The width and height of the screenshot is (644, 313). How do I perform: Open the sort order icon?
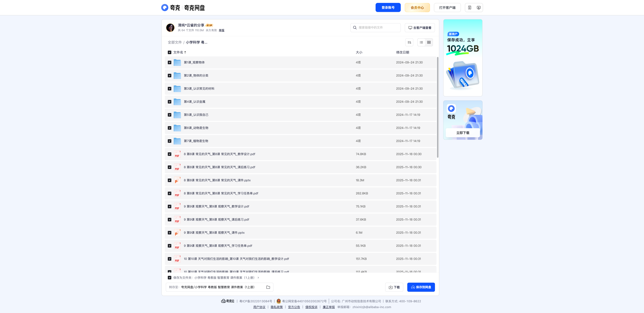point(409,42)
